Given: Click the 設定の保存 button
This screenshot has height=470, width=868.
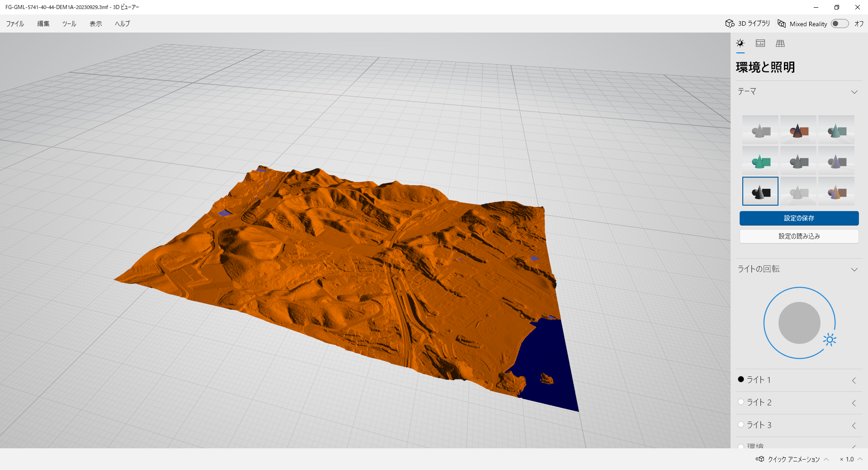Looking at the screenshot, I should coord(798,218).
